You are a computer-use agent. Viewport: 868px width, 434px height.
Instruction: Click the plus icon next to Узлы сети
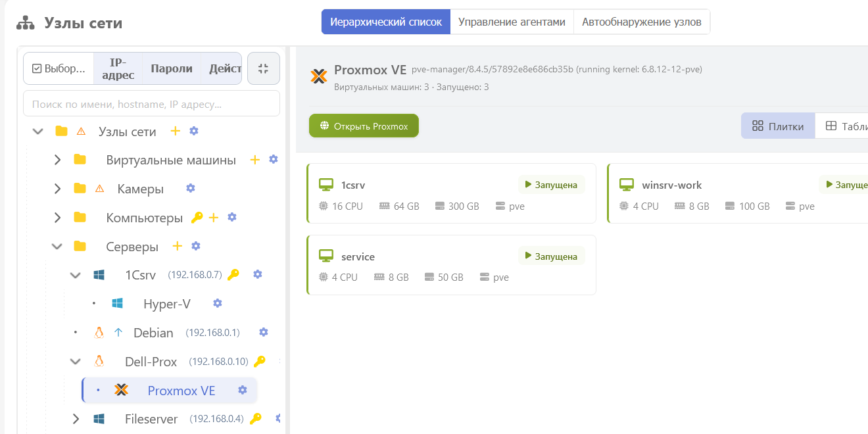[x=175, y=132]
